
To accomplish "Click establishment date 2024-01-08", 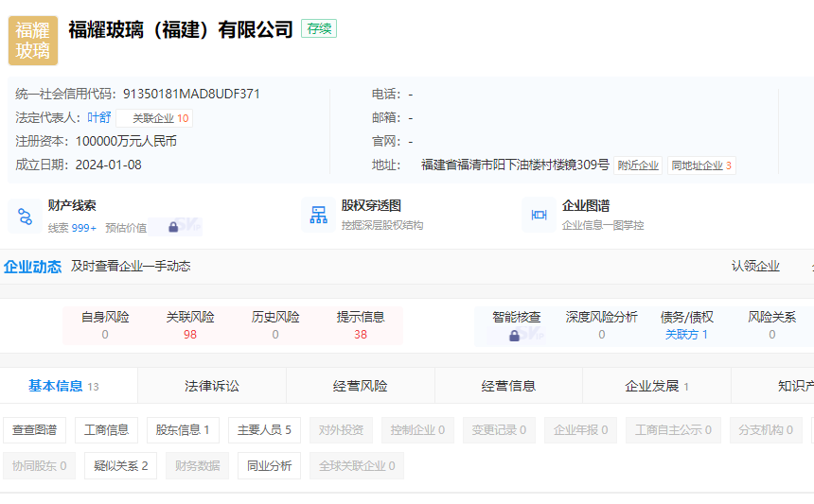I will [x=109, y=165].
